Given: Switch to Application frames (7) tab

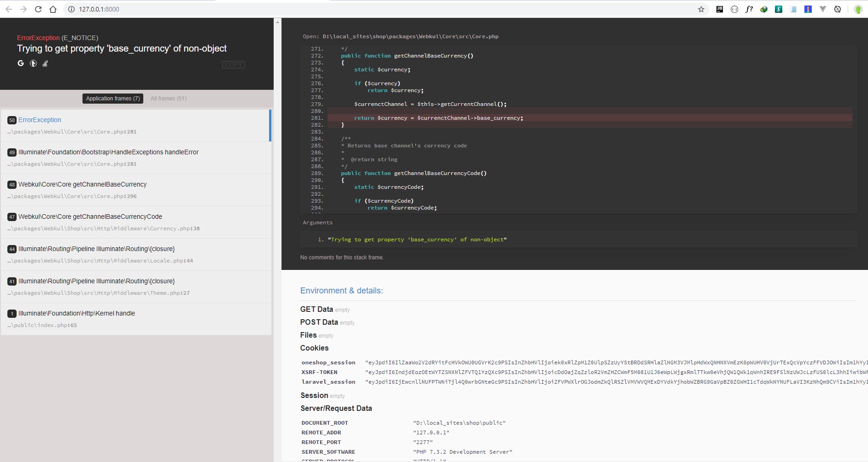Looking at the screenshot, I should tap(113, 99).
